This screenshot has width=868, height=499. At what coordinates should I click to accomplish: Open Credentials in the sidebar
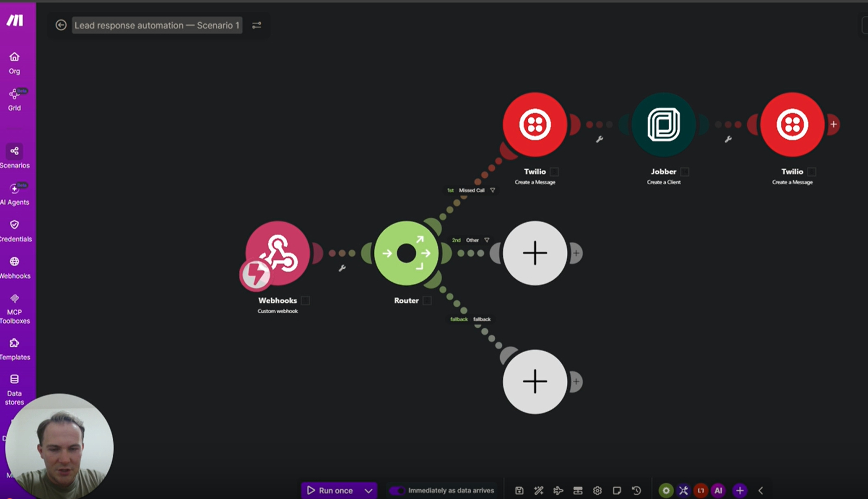pyautogui.click(x=15, y=231)
